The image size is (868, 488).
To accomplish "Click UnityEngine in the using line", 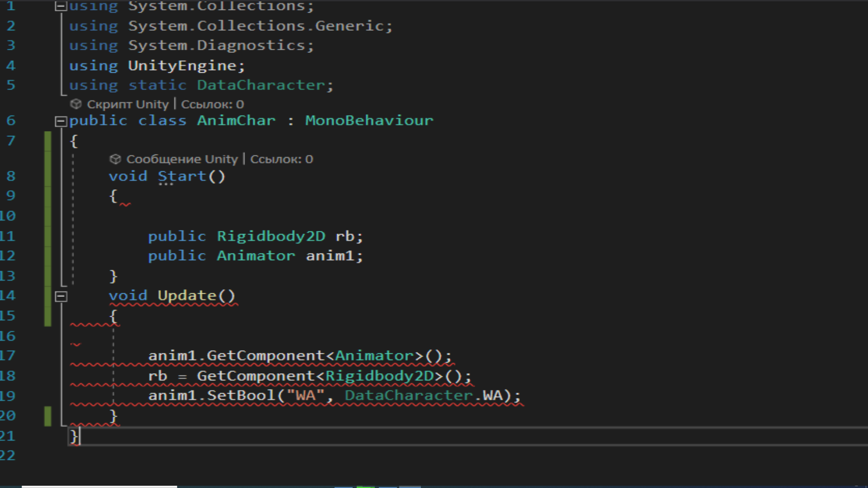I will click(x=183, y=66).
